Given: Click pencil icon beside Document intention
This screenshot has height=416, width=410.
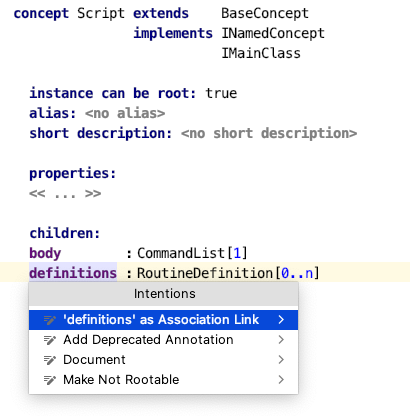Looking at the screenshot, I should [50, 360].
